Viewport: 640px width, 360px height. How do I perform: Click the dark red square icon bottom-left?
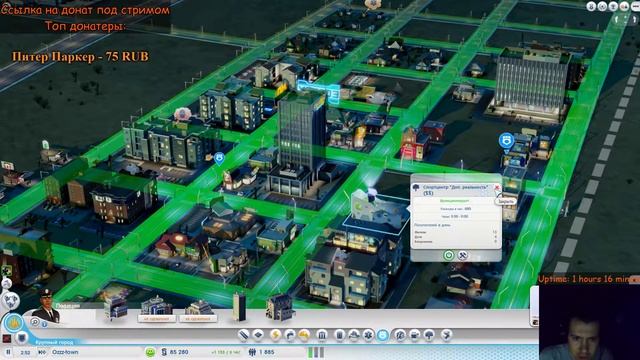(7, 338)
